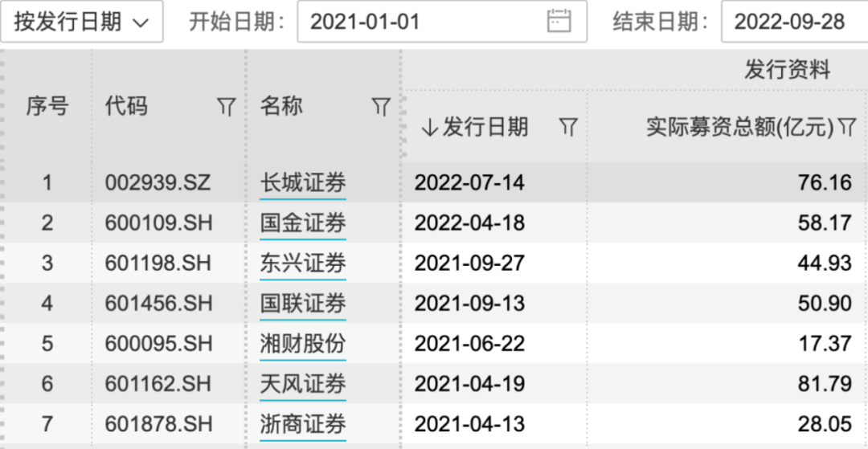This screenshot has width=868, height=449.
Task: Open the 国联证券 stock link
Action: pyautogui.click(x=303, y=304)
